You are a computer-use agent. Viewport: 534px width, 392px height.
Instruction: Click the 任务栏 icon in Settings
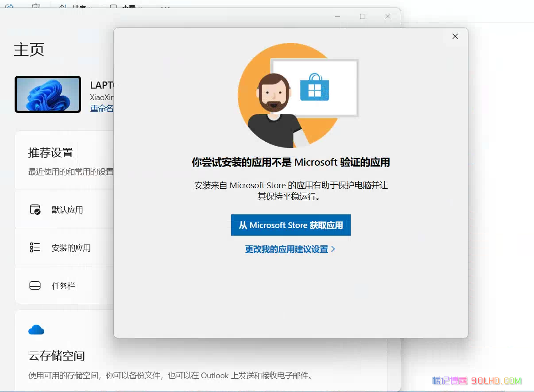35,286
